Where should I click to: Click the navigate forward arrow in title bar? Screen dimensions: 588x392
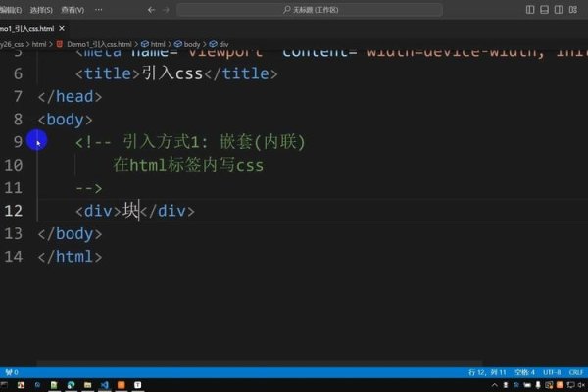pyautogui.click(x=165, y=10)
